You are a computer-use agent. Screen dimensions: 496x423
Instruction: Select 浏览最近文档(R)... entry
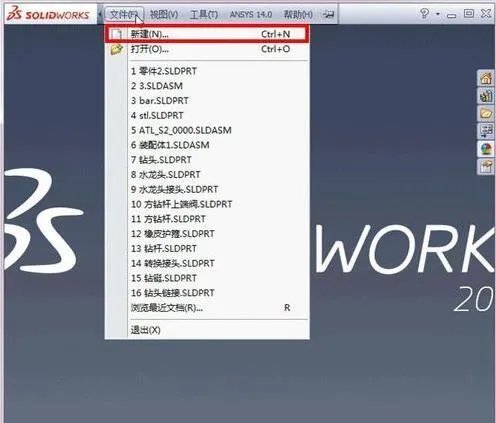point(207,308)
